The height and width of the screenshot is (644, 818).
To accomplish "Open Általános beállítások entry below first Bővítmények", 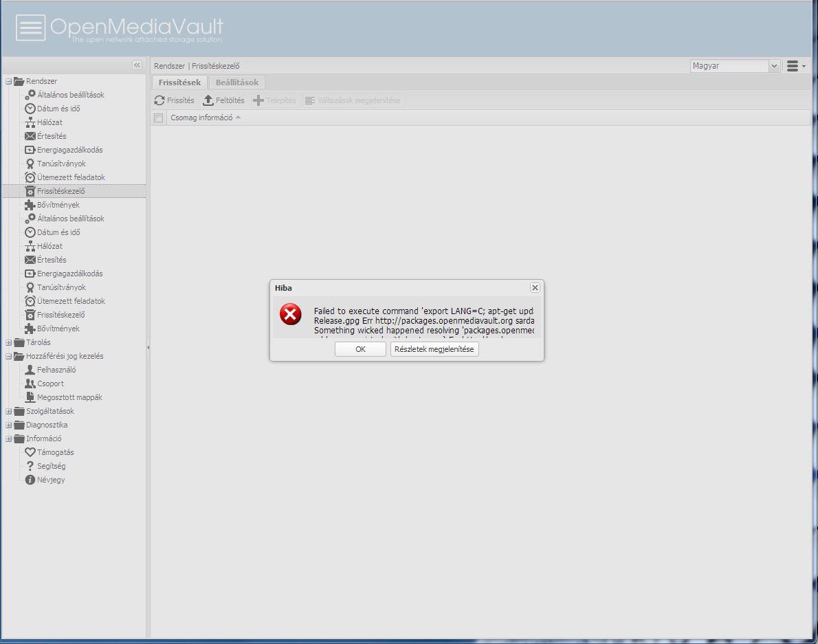I will [x=65, y=218].
